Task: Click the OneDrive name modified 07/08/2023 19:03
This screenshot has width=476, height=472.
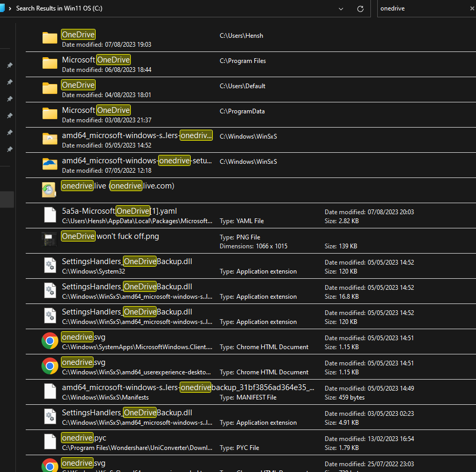Action: tap(78, 35)
